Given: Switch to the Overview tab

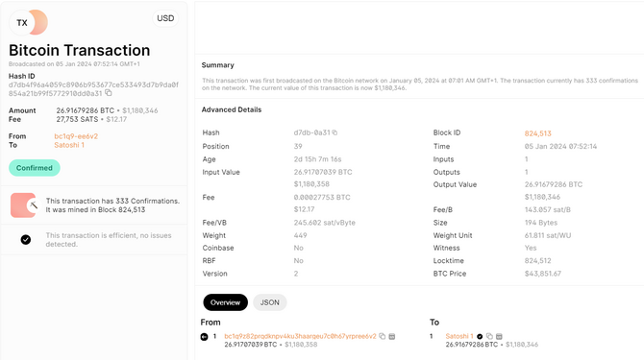Looking at the screenshot, I should [x=226, y=302].
